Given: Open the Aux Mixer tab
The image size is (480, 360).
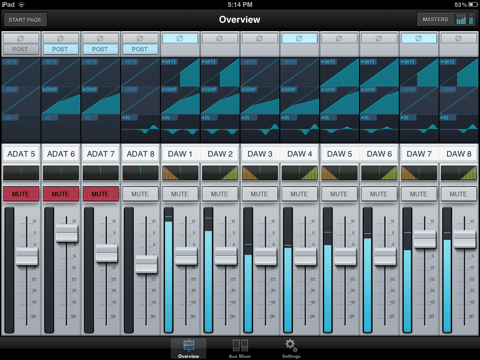Looking at the screenshot, I should 240,349.
